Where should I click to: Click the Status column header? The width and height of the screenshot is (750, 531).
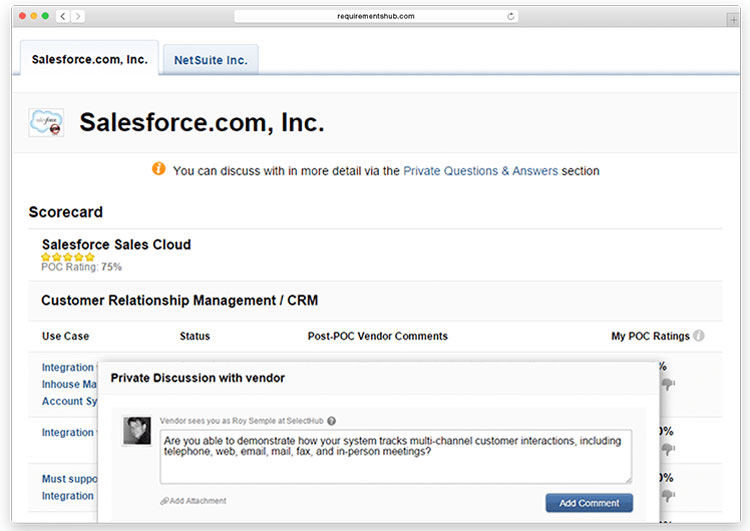point(195,336)
